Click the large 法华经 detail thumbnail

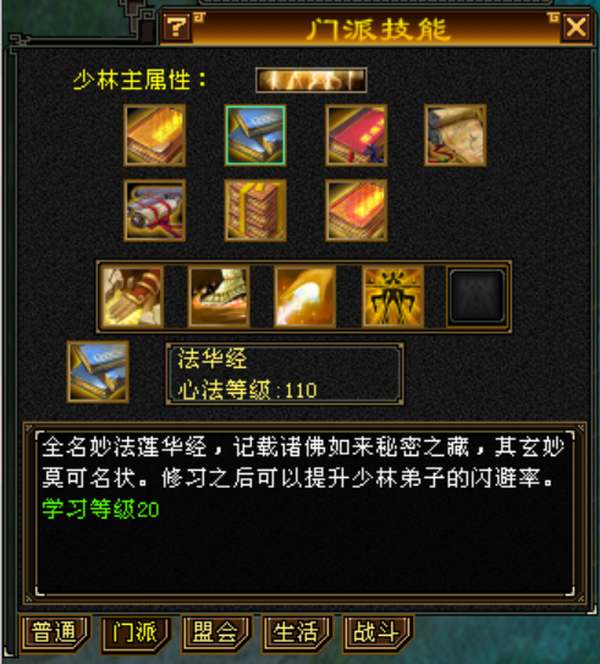[98, 372]
